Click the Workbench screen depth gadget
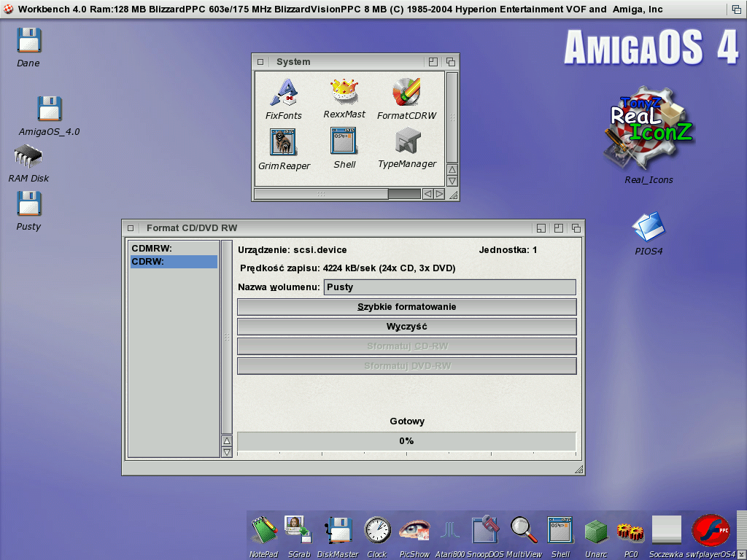 click(x=737, y=9)
